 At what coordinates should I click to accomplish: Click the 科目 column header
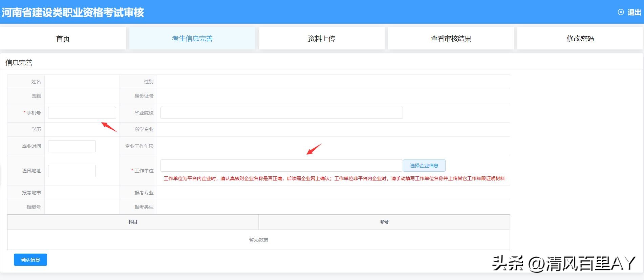point(133,222)
